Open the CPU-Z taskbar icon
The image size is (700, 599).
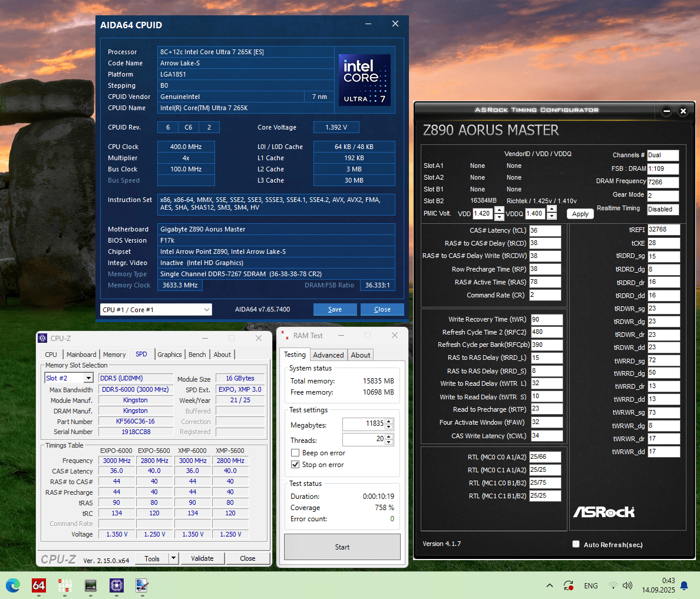(x=117, y=585)
